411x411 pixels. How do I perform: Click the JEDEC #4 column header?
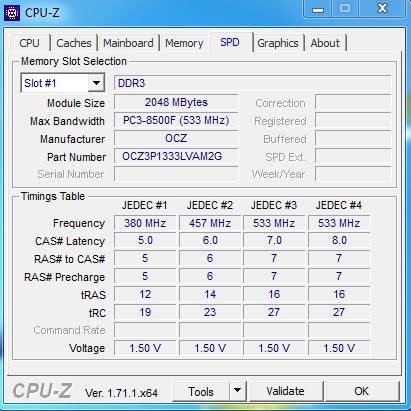coord(339,205)
